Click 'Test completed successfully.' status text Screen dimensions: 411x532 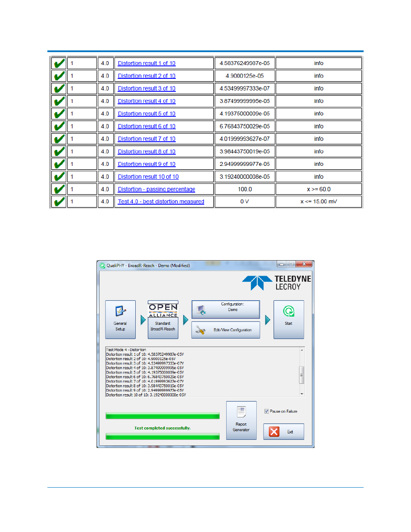point(162,428)
